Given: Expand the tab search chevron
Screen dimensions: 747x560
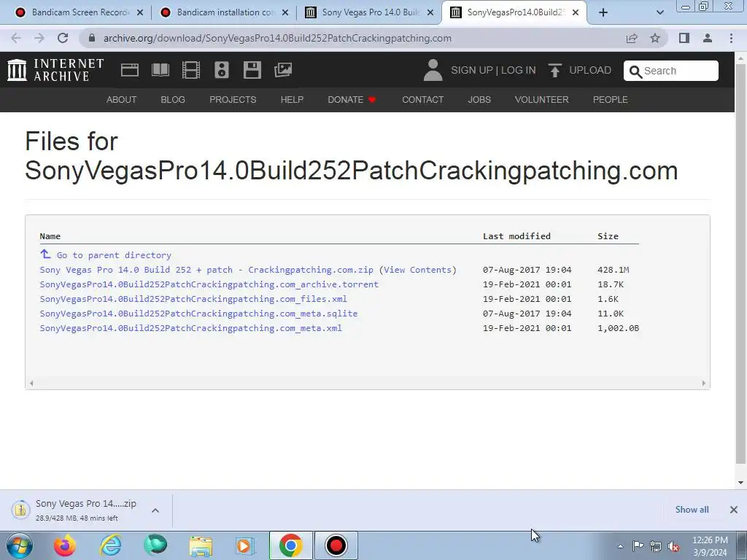Looking at the screenshot, I should click(659, 12).
